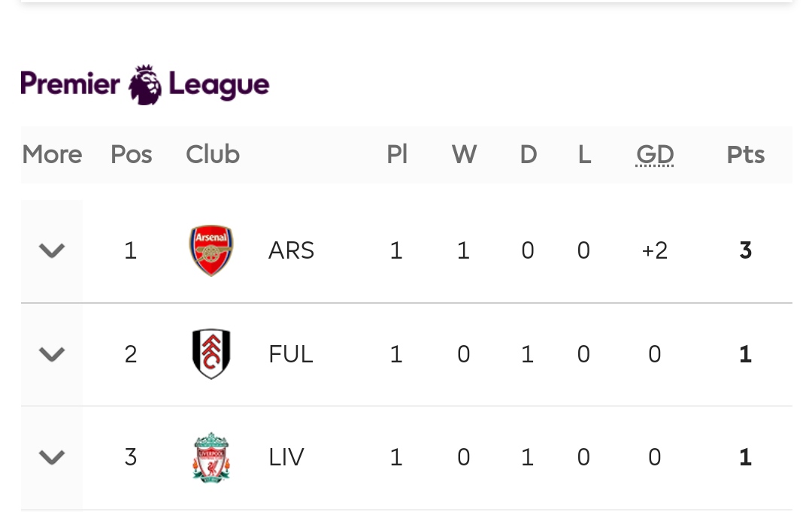Open the LIV club link
Viewport: 812px width, 512px height.
coord(286,457)
